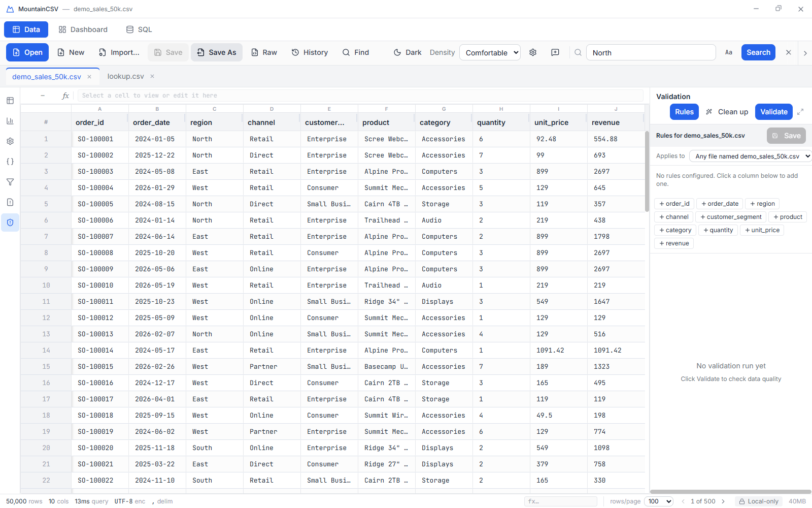Select cell 1091.42 in unit_price column
812x508 pixels.
[x=558, y=350]
